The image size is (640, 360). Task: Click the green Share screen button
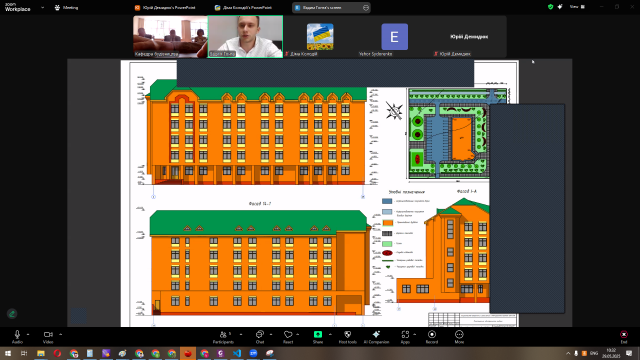coord(318,337)
